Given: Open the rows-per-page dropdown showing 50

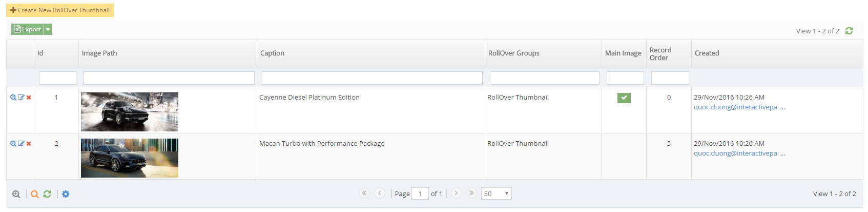Looking at the screenshot, I should pos(496,194).
